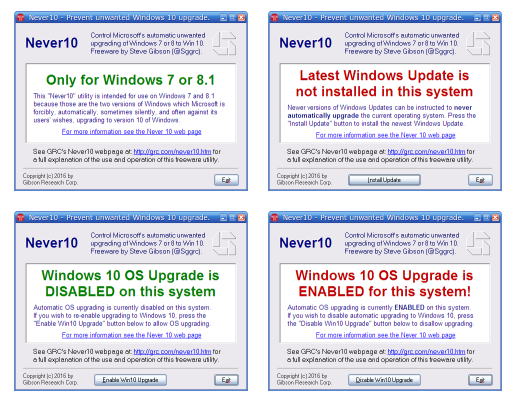Click the Never10 heading in 'Only for Windows 7' window
Screen dimensions: 515x402
pyautogui.click(x=52, y=43)
